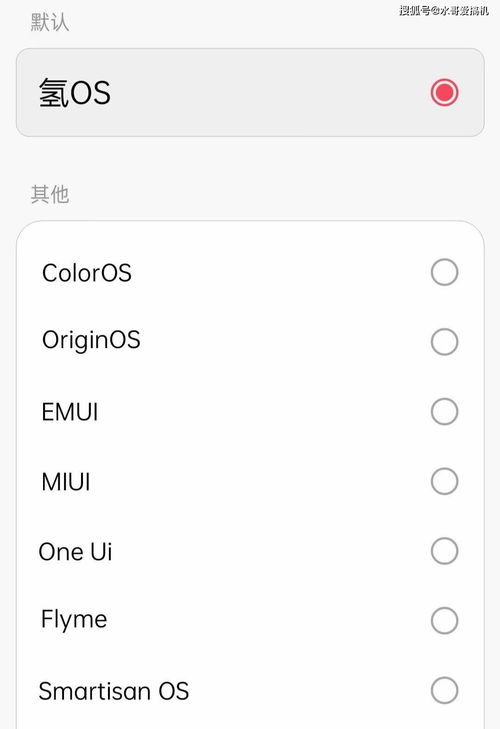Click the OriginOS text label
This screenshot has height=729, width=500.
91,341
